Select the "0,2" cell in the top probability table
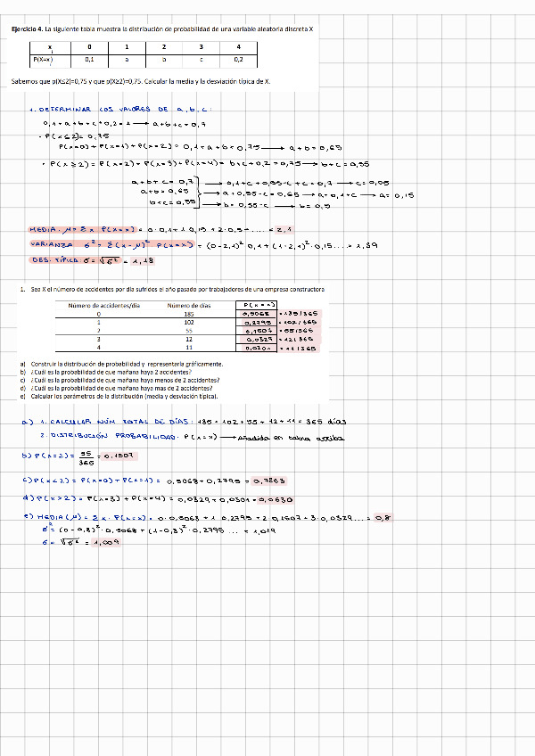The width and height of the screenshot is (535, 756). tap(238, 60)
